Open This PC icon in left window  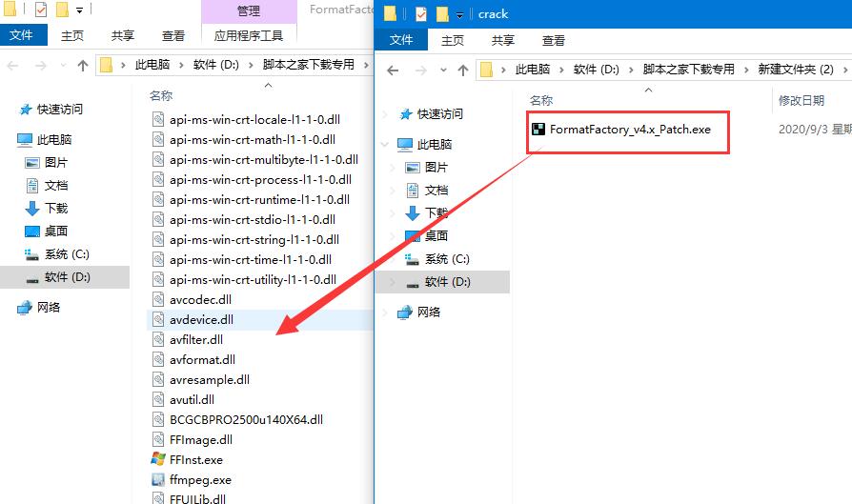[25, 140]
